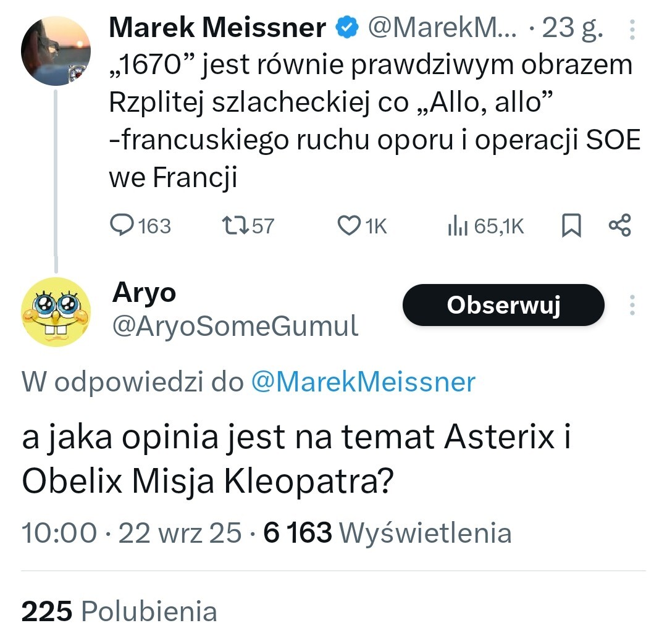Bookmark Marek Meissner's tweet
The height and width of the screenshot is (644, 667).
tap(571, 227)
